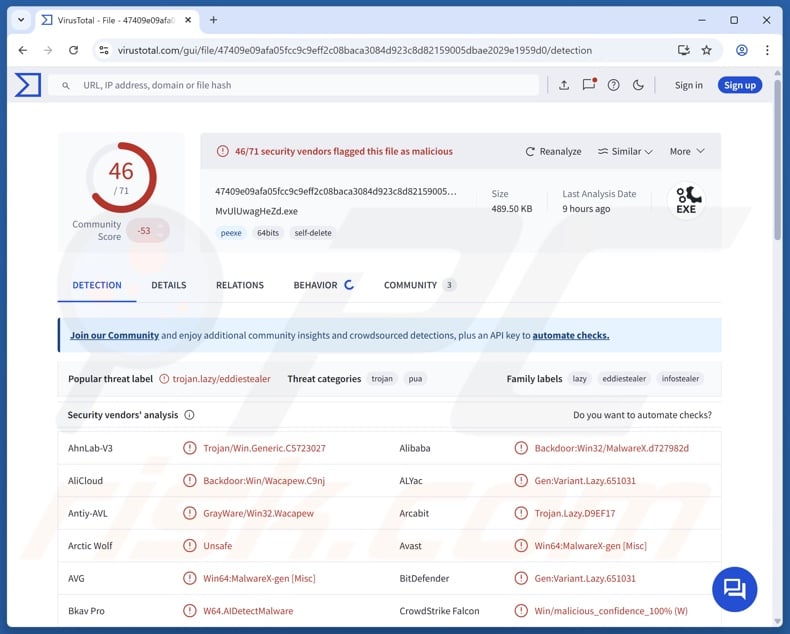Focus the URL, IP address search field
790x634 pixels.
[293, 85]
